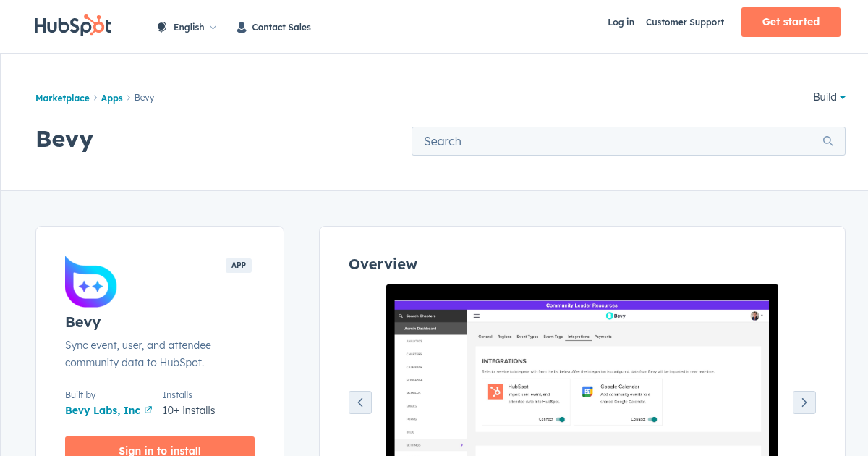
Task: Open the Marketplace breadcrumb link
Action: 62,98
